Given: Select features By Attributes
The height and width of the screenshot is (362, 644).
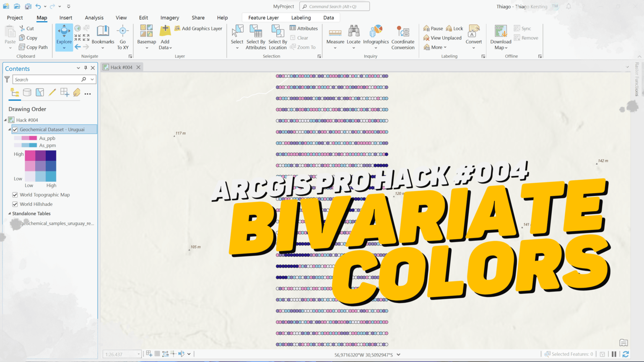Looking at the screenshot, I should point(255,37).
